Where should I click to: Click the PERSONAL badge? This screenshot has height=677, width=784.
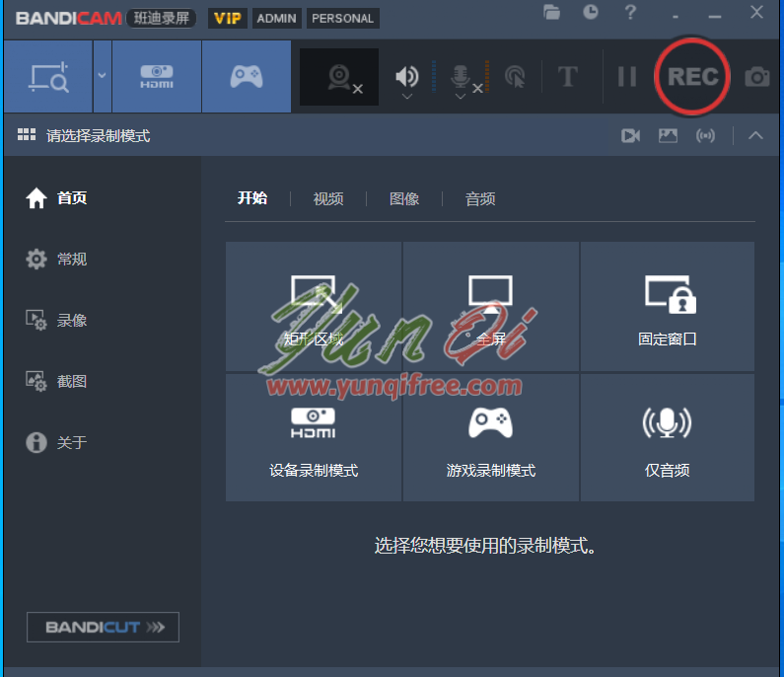coord(342,19)
